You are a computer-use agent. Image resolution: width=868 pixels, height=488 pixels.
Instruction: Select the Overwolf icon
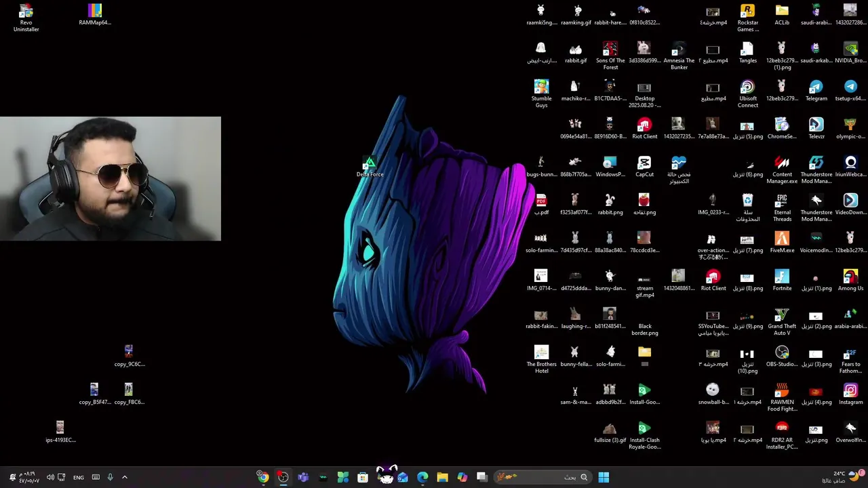[850, 432]
